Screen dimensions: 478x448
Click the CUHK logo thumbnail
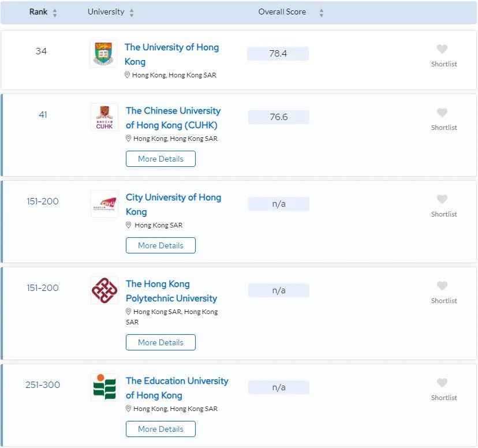[x=104, y=117]
